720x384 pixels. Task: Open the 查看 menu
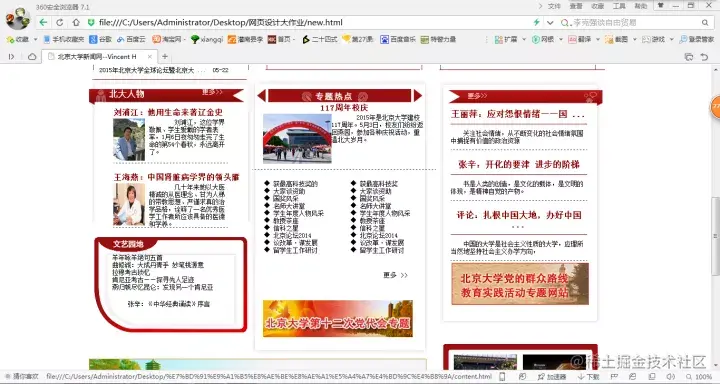point(576,6)
